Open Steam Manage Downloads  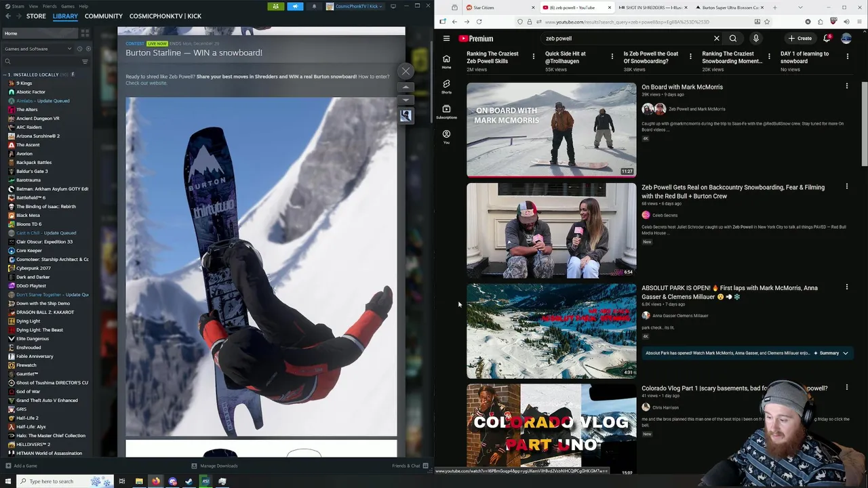tap(214, 466)
